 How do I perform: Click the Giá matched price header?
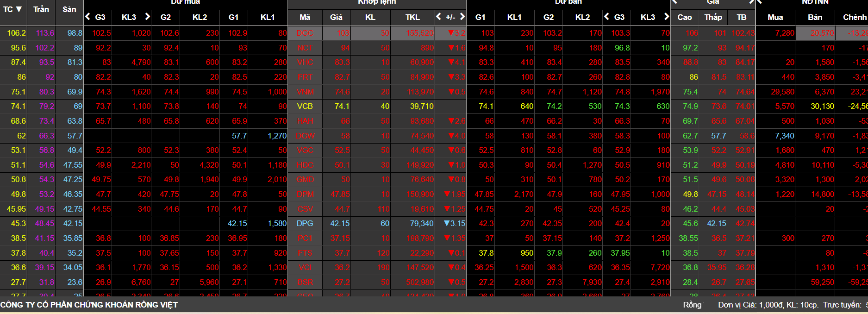[336, 17]
